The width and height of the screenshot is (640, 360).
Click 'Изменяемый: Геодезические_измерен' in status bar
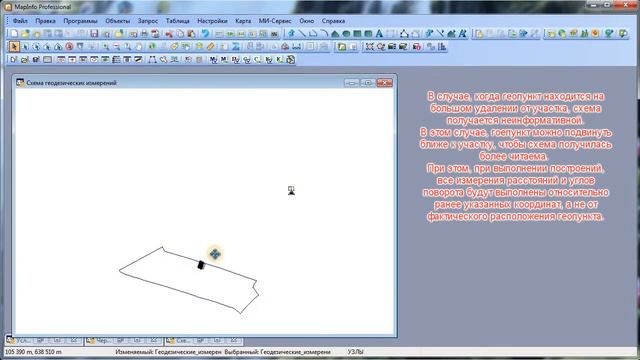[x=168, y=351]
